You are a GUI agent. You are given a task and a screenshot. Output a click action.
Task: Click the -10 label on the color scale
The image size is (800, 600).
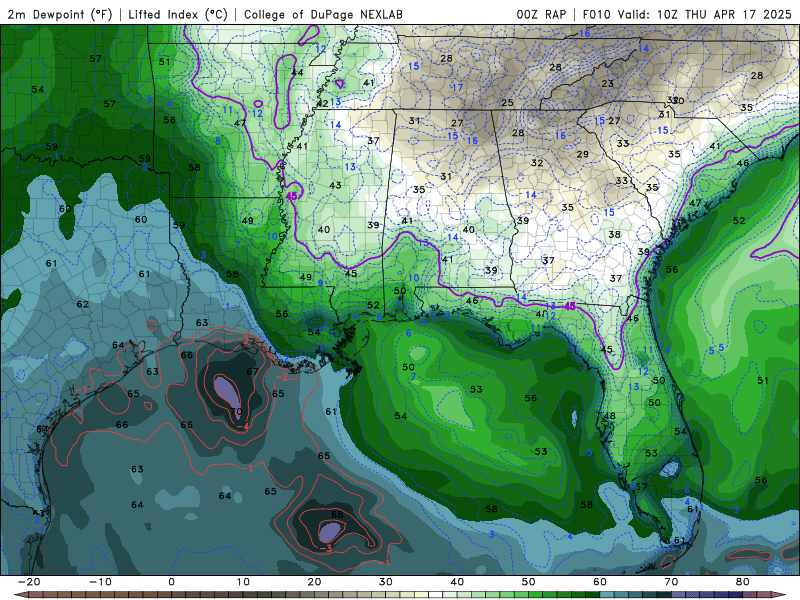100,582
